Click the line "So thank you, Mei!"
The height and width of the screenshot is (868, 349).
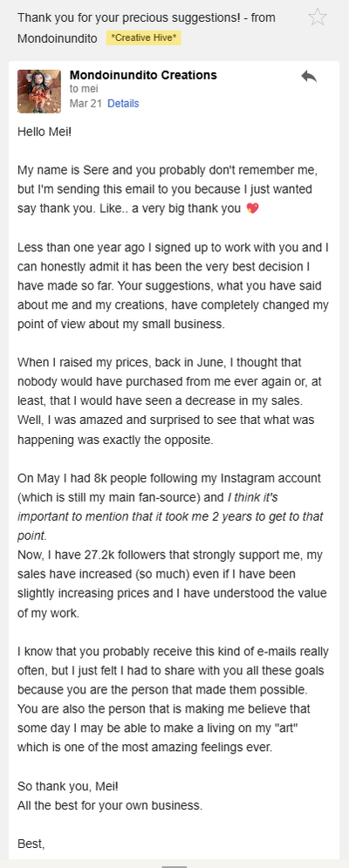point(67,785)
